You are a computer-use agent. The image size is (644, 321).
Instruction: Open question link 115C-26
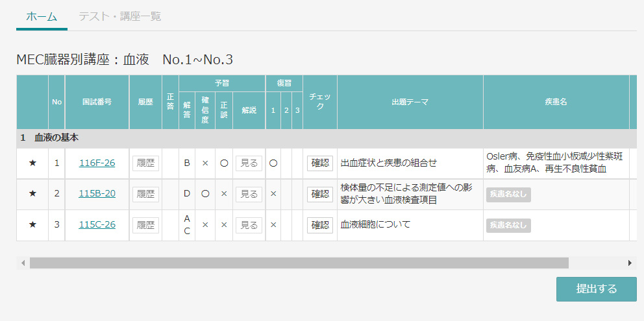click(x=97, y=225)
